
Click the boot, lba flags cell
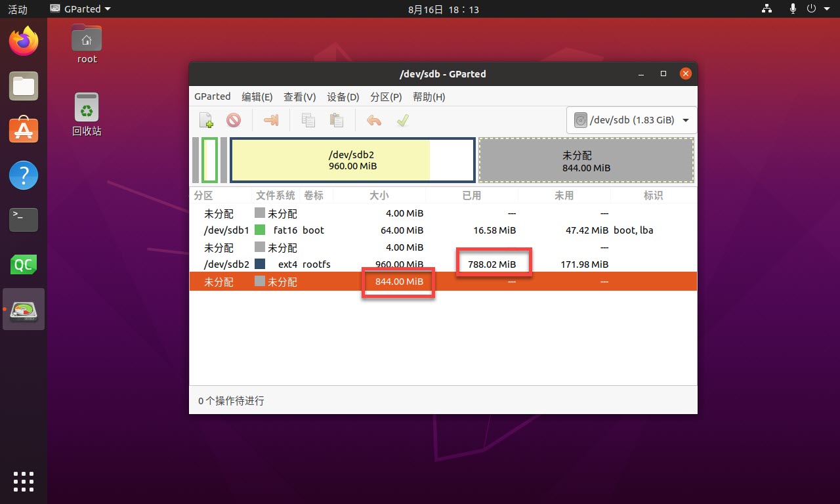coord(633,230)
